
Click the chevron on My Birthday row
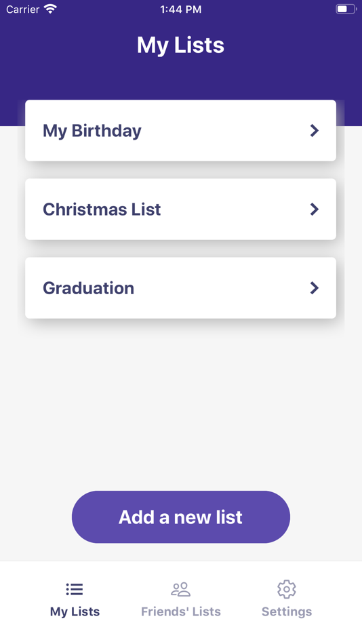click(315, 131)
